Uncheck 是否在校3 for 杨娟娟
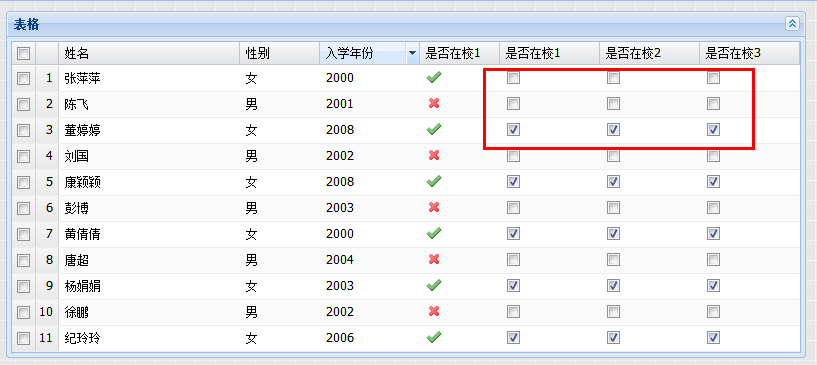This screenshot has height=365, width=817. 713,286
